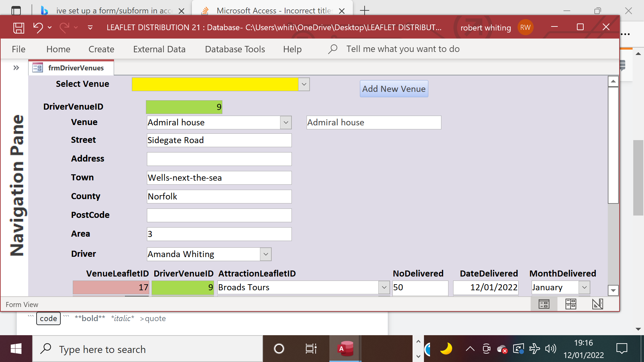The height and width of the screenshot is (362, 644).
Task: Open the Venue combo dropdown arrow
Action: click(286, 122)
